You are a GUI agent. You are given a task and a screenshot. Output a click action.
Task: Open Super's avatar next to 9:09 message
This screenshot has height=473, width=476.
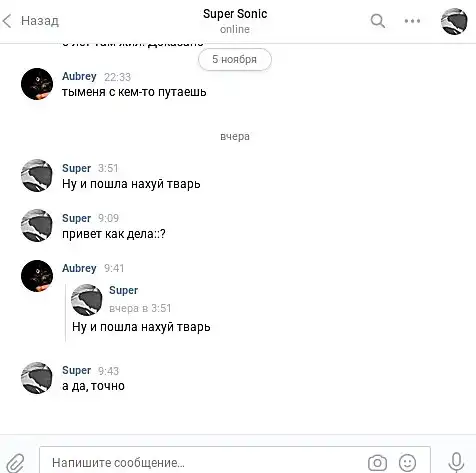37,225
